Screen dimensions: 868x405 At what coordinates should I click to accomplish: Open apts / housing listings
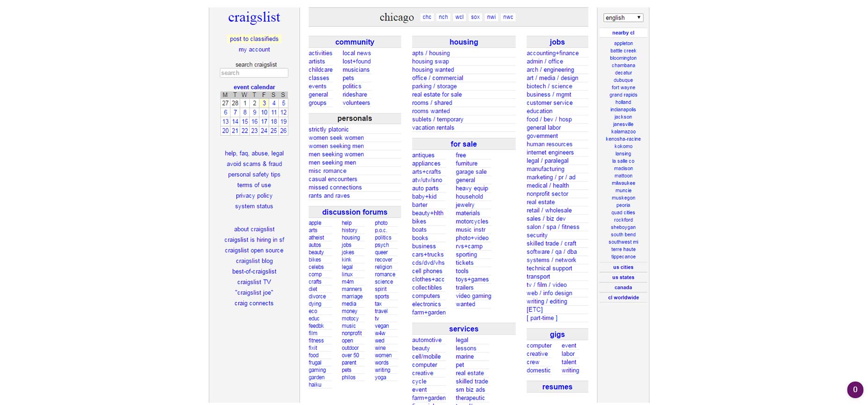(431, 53)
